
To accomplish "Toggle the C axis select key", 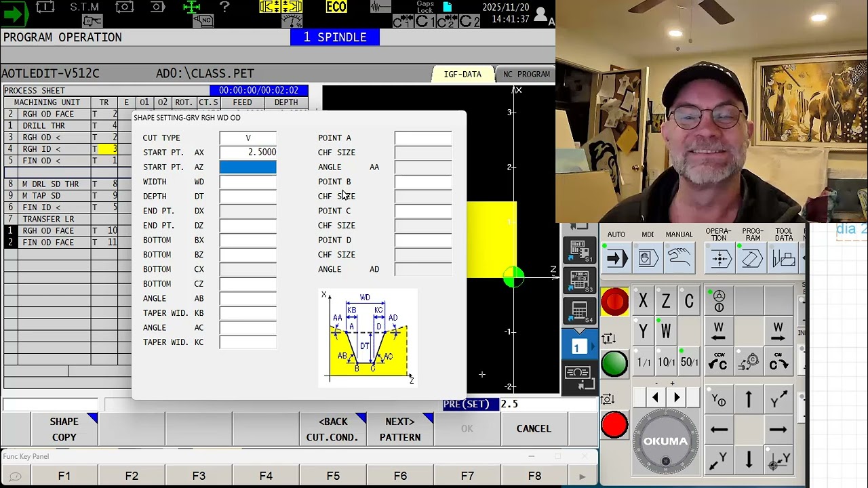I will tap(689, 301).
